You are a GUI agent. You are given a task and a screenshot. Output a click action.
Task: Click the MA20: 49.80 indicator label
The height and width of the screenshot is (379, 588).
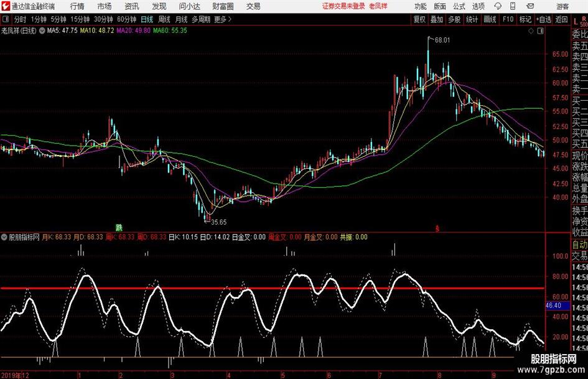click(134, 30)
